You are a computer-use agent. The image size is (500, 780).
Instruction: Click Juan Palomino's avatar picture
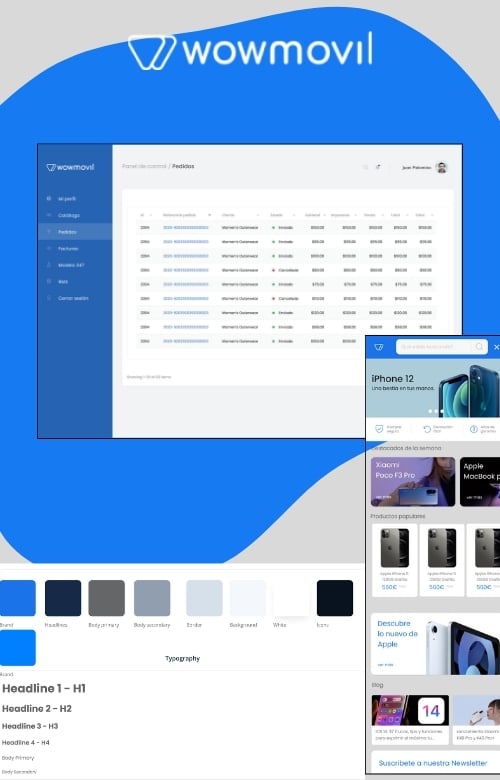pyautogui.click(x=441, y=168)
